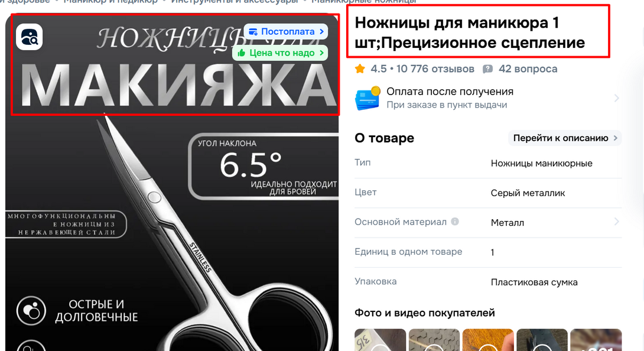Click the yellow rating star icon

tap(360, 69)
